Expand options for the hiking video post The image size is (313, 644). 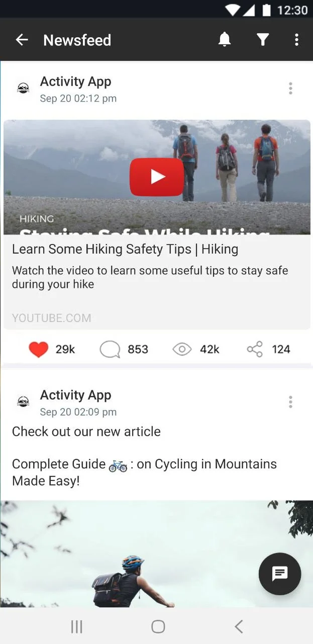tap(290, 89)
